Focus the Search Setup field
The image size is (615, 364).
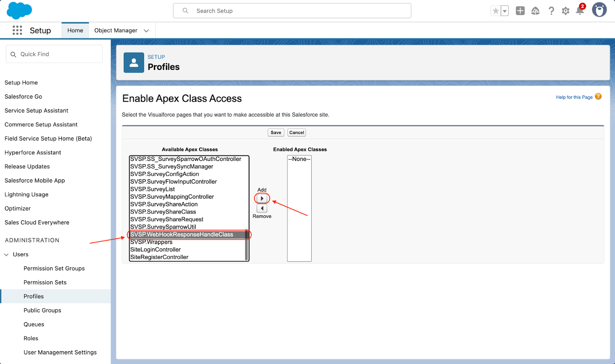pyautogui.click(x=292, y=11)
